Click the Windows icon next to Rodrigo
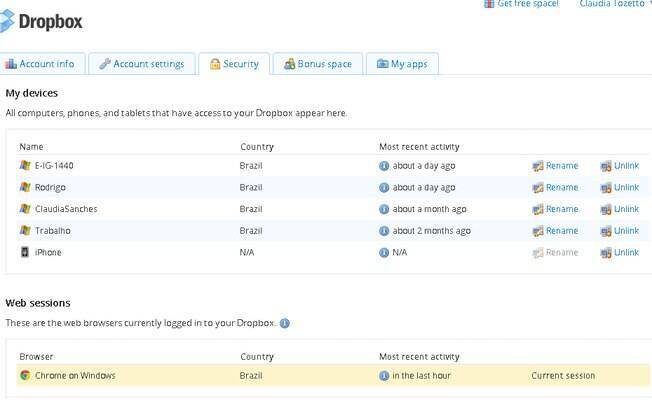Screen dimensions: 652x408 (x=25, y=187)
